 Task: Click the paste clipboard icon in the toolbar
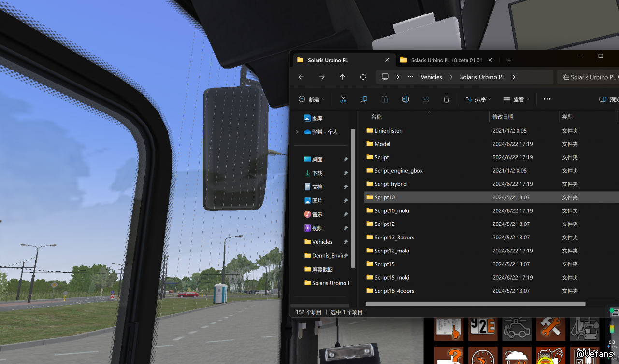[x=385, y=99]
